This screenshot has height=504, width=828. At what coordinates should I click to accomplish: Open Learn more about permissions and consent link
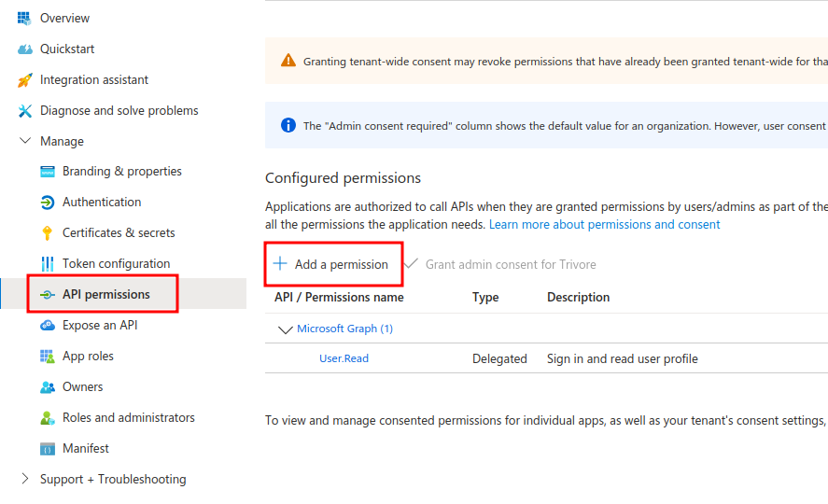[x=604, y=224]
